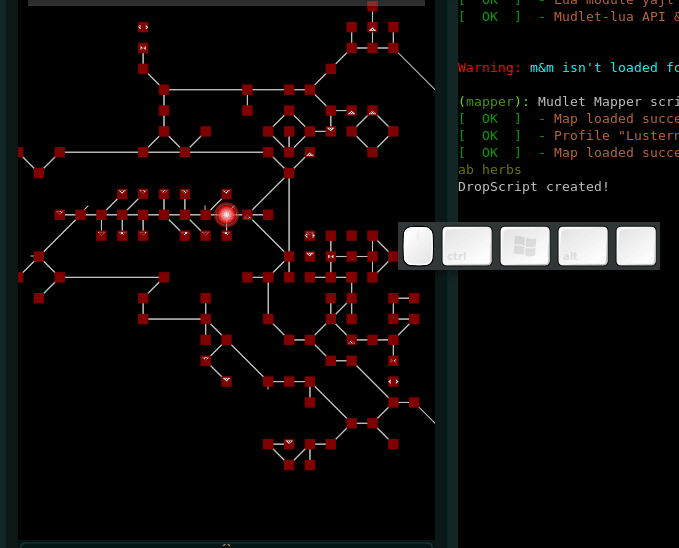This screenshot has width=679, height=548.
Task: Select the unconnected double-arrow room above the bowtie room
Action: 143,27
